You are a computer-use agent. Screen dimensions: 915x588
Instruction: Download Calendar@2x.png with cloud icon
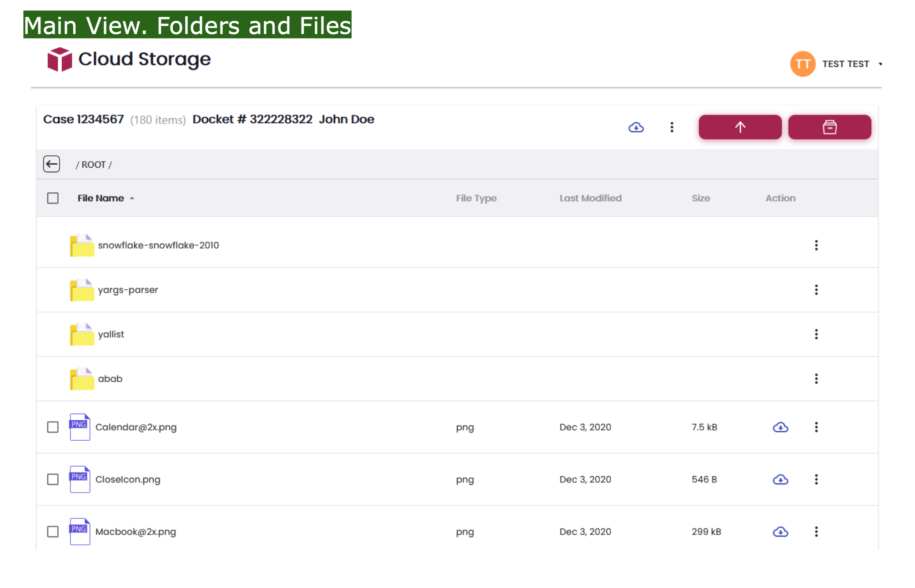(780, 427)
